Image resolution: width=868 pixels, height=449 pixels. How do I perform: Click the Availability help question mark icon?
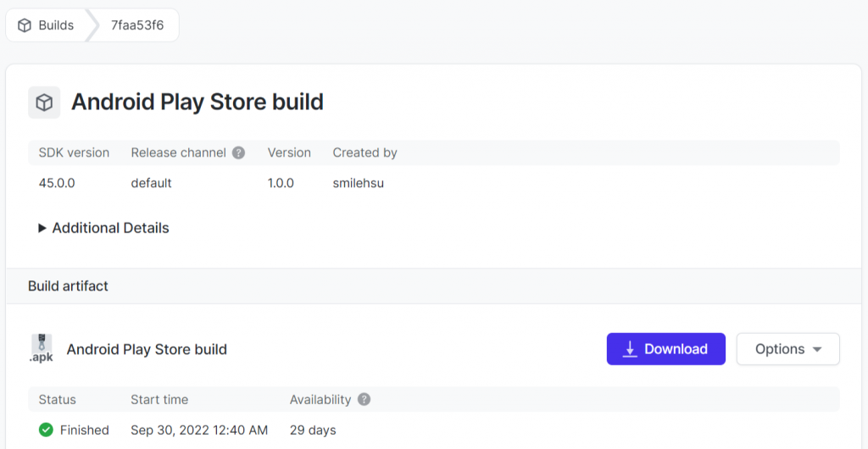coord(364,399)
